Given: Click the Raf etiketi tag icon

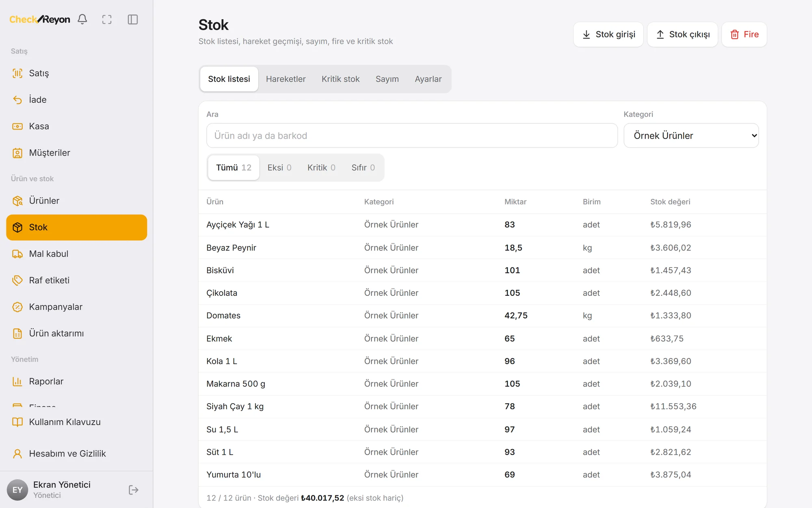Looking at the screenshot, I should (17, 280).
